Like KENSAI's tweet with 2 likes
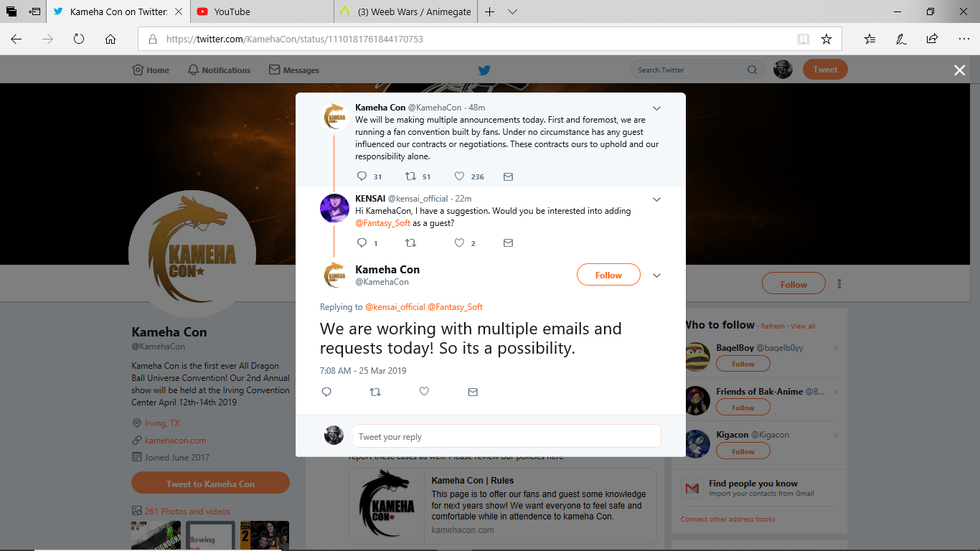The height and width of the screenshot is (551, 980). (460, 243)
